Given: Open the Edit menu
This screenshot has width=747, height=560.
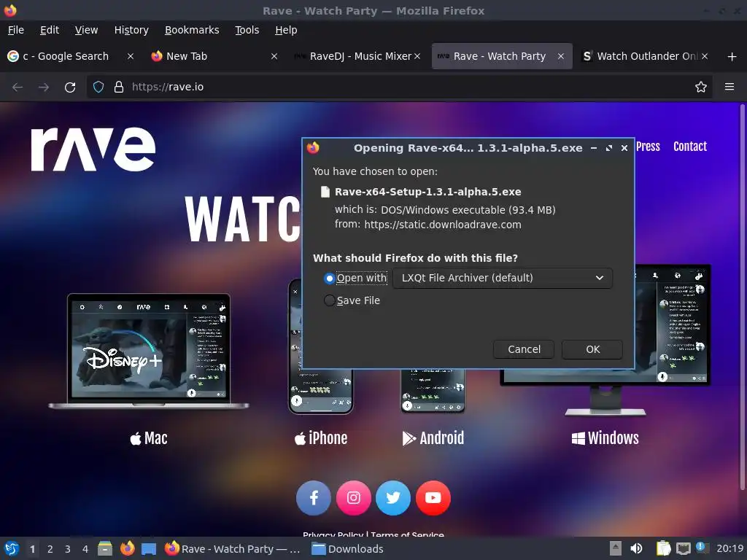Looking at the screenshot, I should tap(50, 30).
